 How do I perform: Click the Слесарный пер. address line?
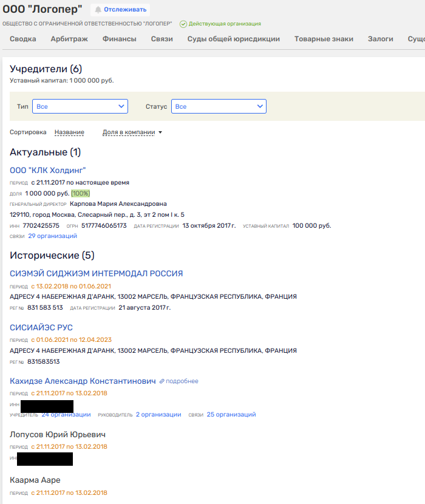97,215
